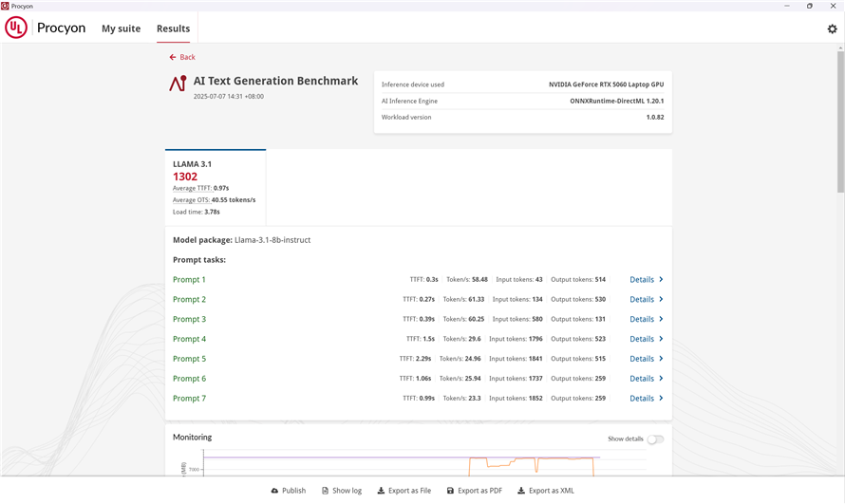The height and width of the screenshot is (504, 845).
Task: Click the UL logo icon
Action: (15, 28)
